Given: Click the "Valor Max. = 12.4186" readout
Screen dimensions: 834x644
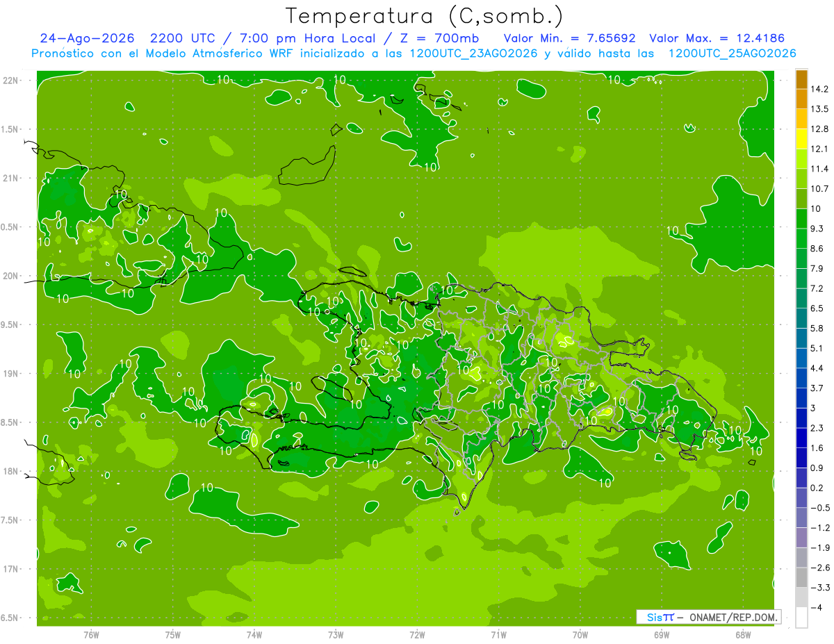Looking at the screenshot, I should 717,38.
